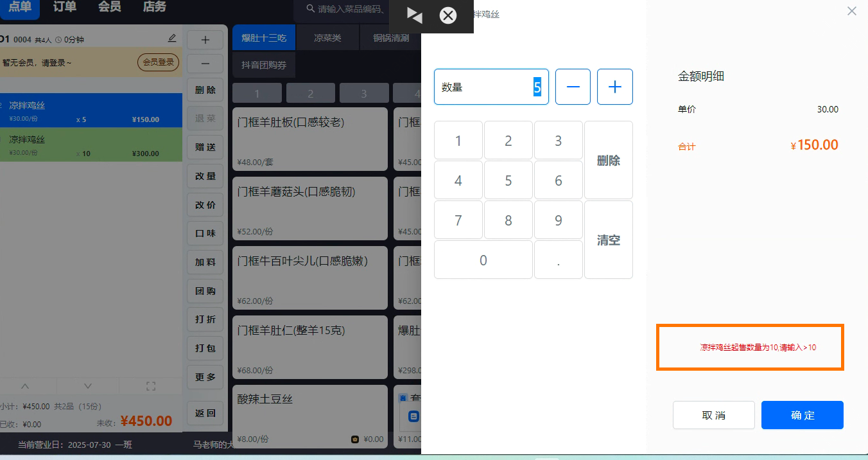Add 酸辣土豆丝 dish
This screenshot has height=460, width=868.
(310, 416)
